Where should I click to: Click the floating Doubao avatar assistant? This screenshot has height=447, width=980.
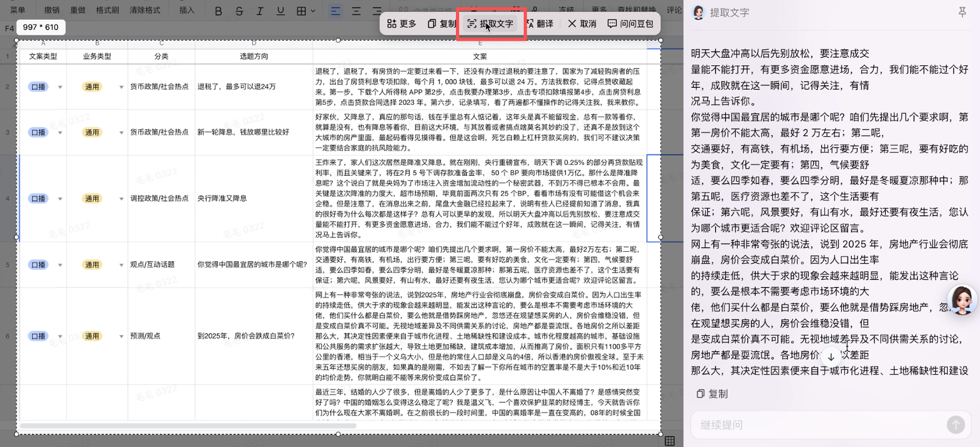tap(962, 300)
